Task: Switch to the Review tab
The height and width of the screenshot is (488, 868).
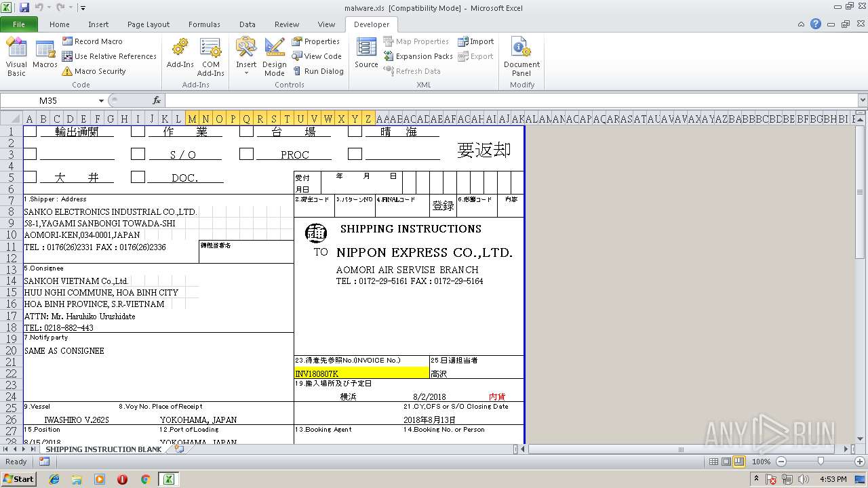Action: [x=287, y=24]
